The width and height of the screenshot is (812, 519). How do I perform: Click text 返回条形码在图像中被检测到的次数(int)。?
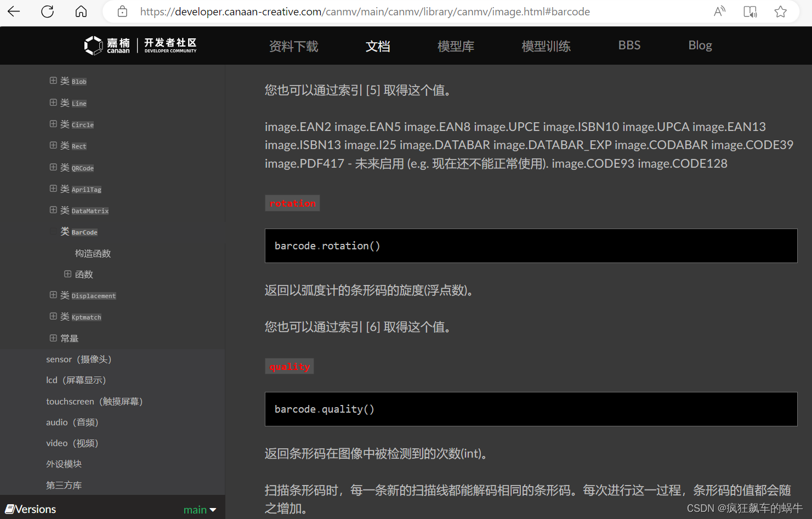click(378, 453)
